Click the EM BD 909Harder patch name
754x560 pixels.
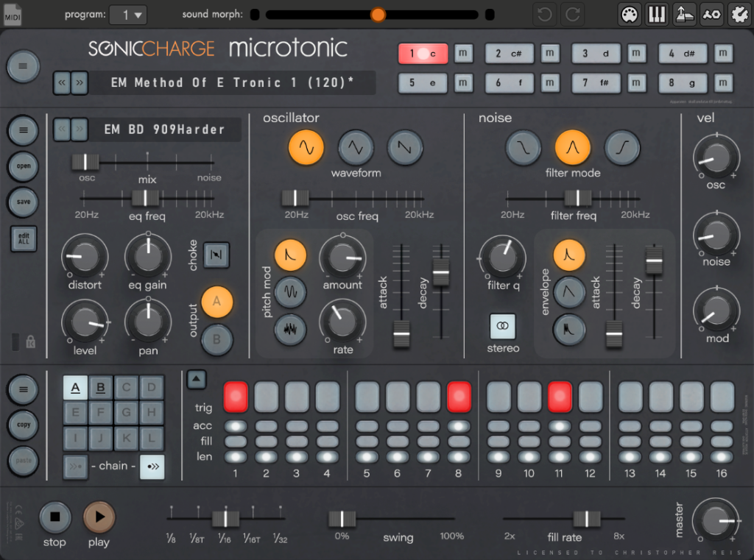tap(165, 130)
